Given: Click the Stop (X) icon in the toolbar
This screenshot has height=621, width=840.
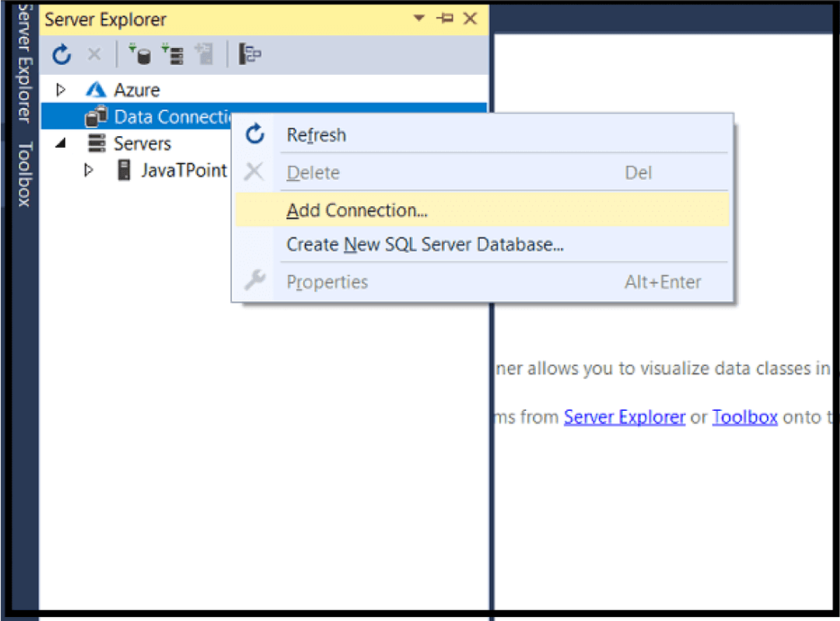Looking at the screenshot, I should [x=93, y=54].
